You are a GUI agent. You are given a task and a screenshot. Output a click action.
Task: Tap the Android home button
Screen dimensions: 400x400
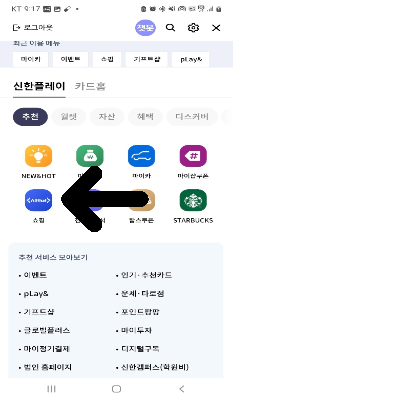click(x=116, y=389)
